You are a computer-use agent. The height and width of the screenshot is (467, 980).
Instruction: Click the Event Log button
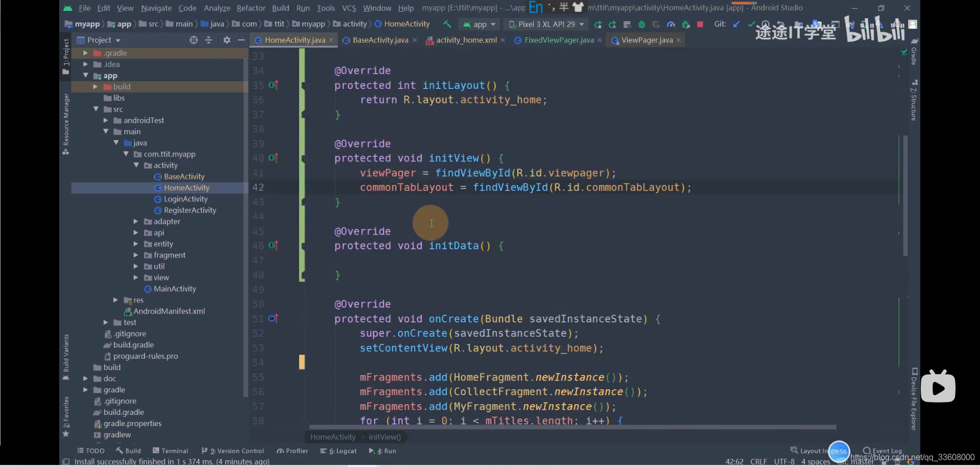tap(883, 451)
